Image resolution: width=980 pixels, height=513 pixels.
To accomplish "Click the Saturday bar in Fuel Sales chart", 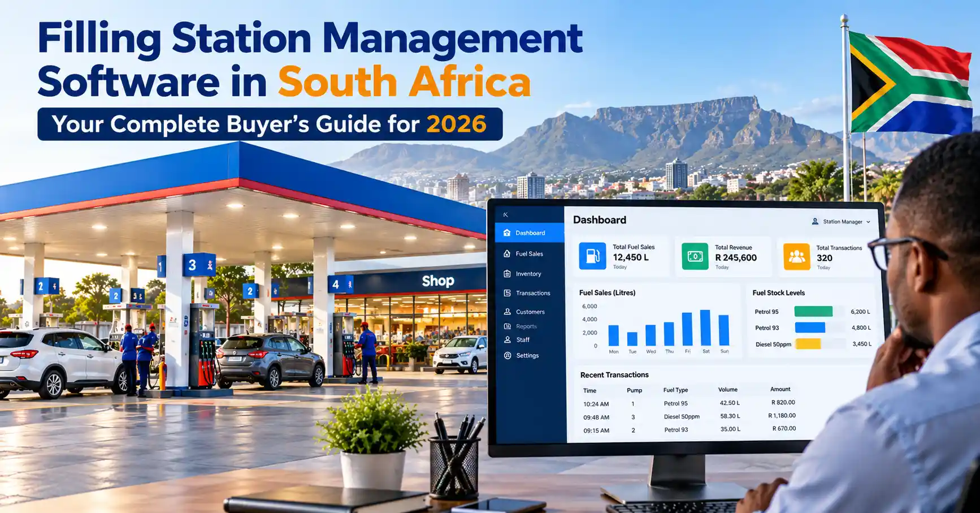I will (705, 327).
